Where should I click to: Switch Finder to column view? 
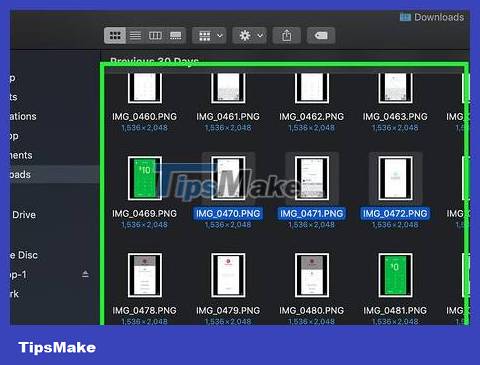[x=155, y=35]
